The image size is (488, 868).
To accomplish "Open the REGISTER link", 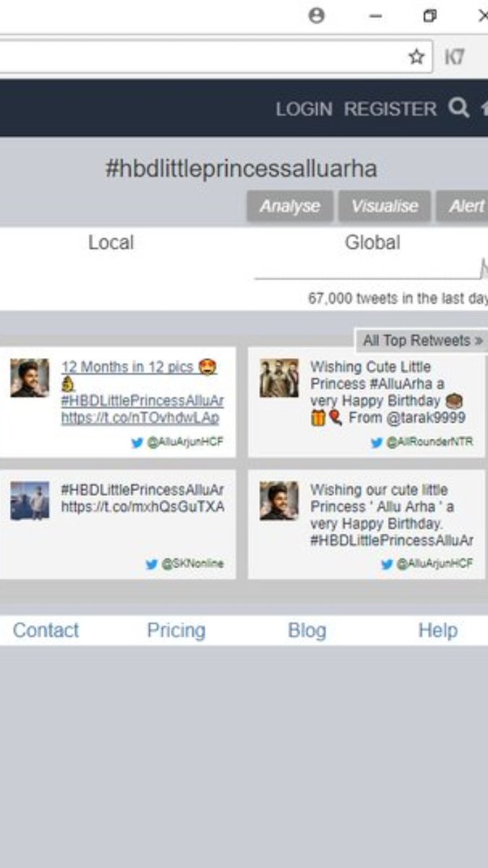I will point(390,109).
